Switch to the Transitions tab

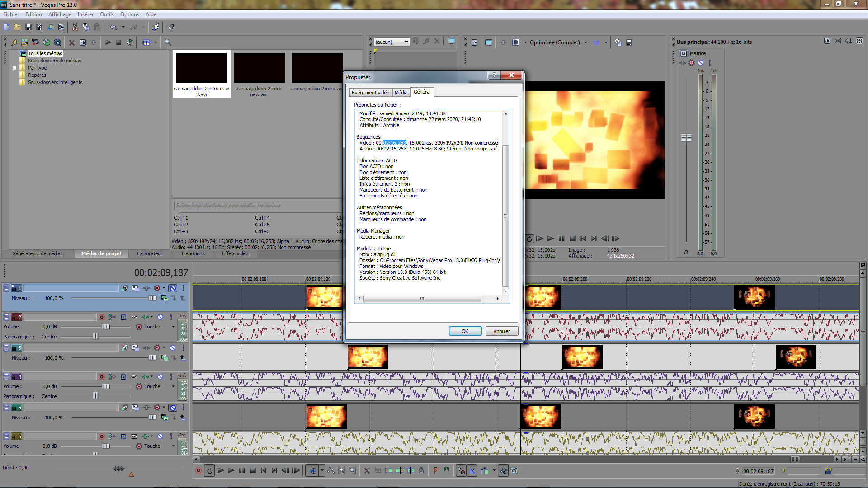point(193,254)
